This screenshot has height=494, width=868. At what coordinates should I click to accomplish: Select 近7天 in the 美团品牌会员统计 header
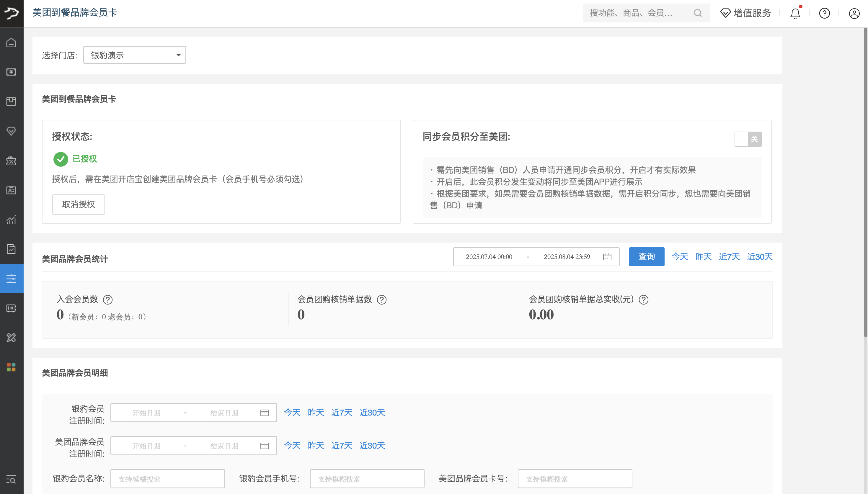point(729,256)
